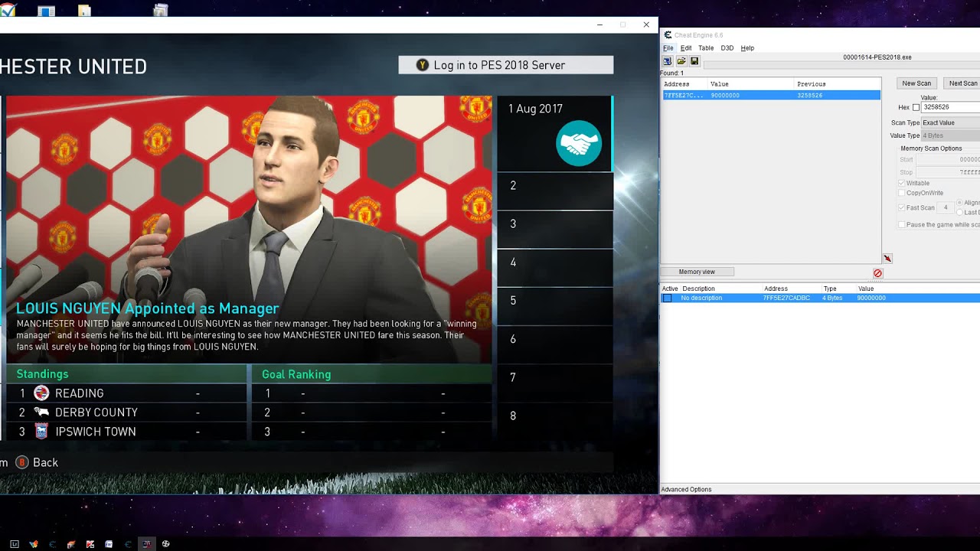Select the Last Digits radio button
Image resolution: width=980 pixels, height=551 pixels.
pos(960,213)
